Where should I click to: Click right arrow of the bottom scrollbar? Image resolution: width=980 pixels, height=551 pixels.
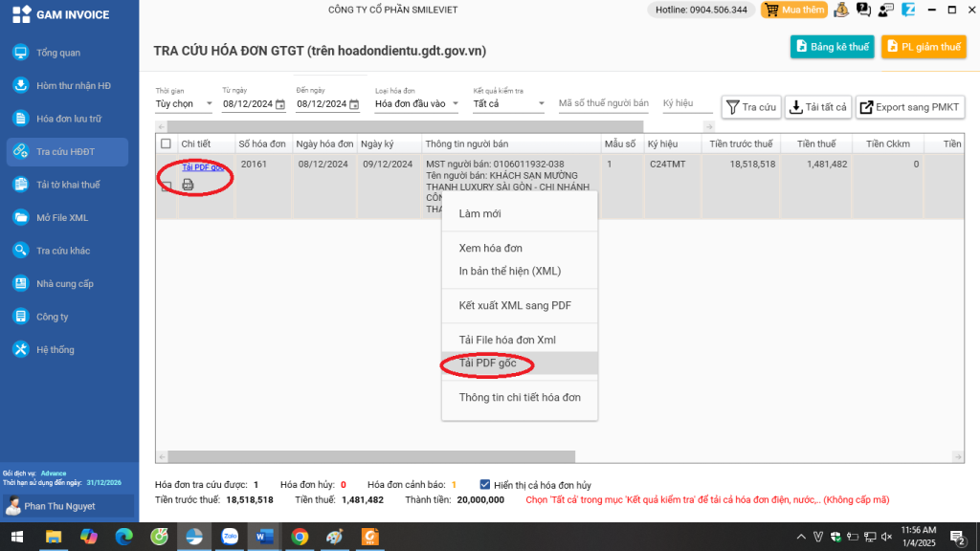pos(957,456)
